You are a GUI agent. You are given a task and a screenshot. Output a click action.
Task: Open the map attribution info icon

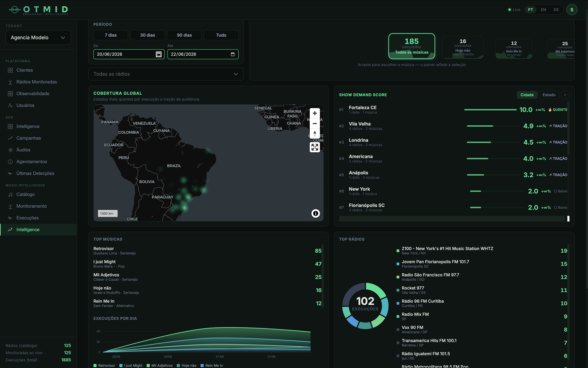[315, 213]
